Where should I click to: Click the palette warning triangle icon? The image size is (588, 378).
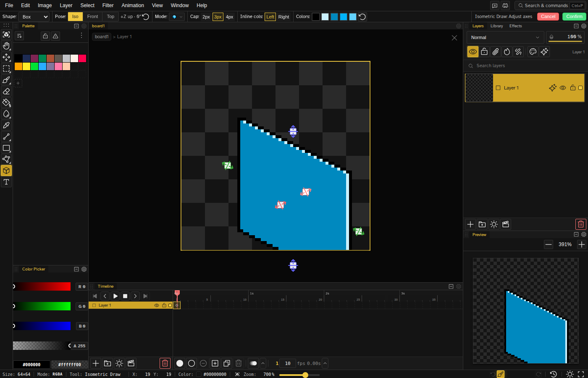(x=55, y=36)
